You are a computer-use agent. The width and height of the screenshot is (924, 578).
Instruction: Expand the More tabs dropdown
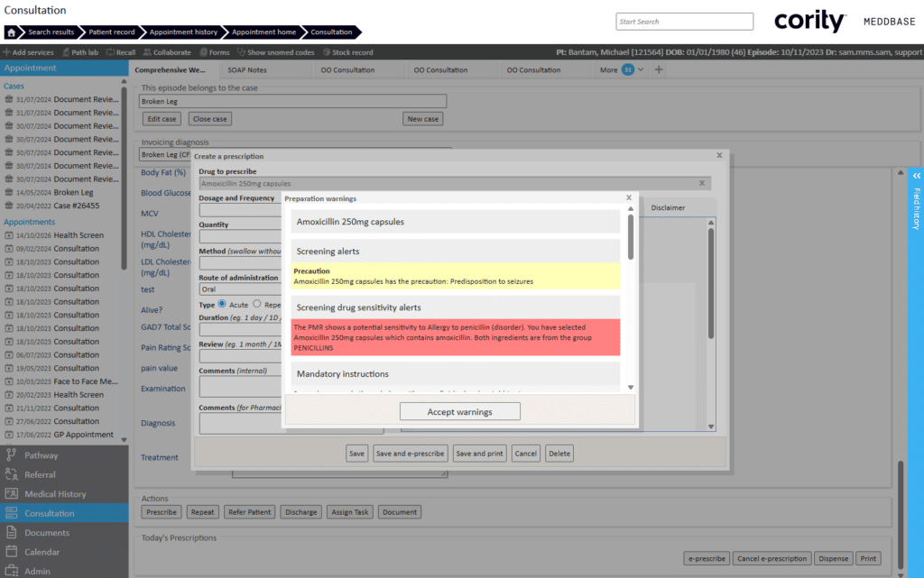pos(641,69)
